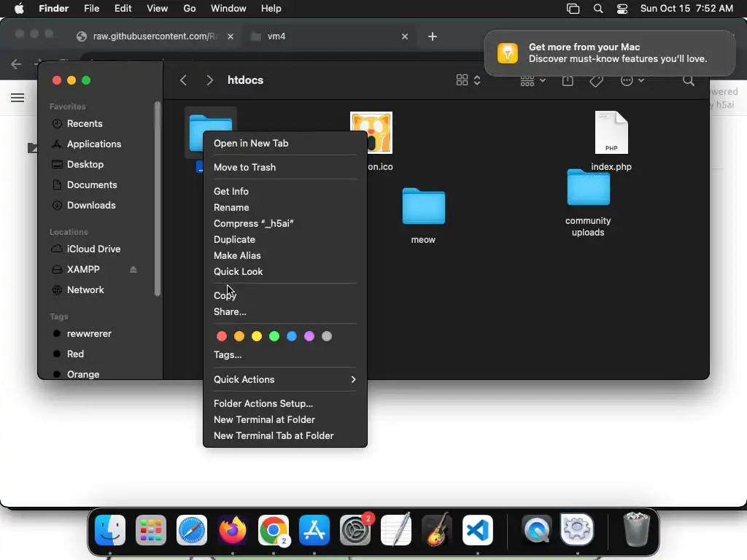Apply the yellow tag color

click(x=256, y=336)
